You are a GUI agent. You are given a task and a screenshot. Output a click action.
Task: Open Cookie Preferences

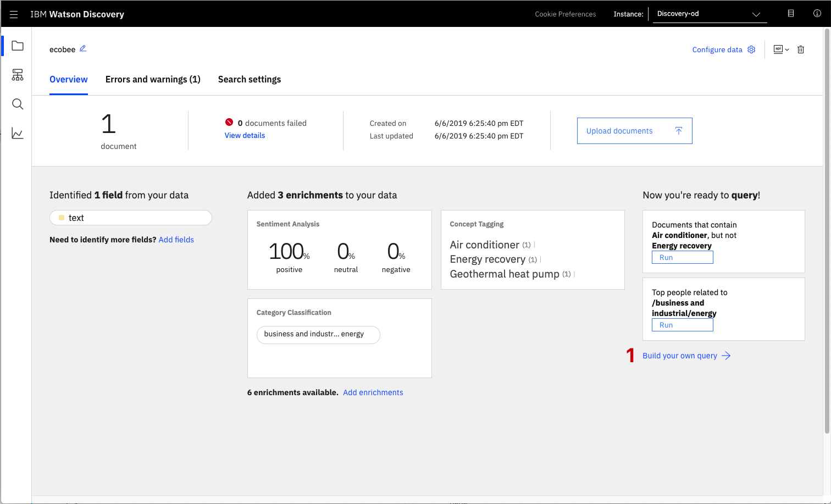click(566, 14)
